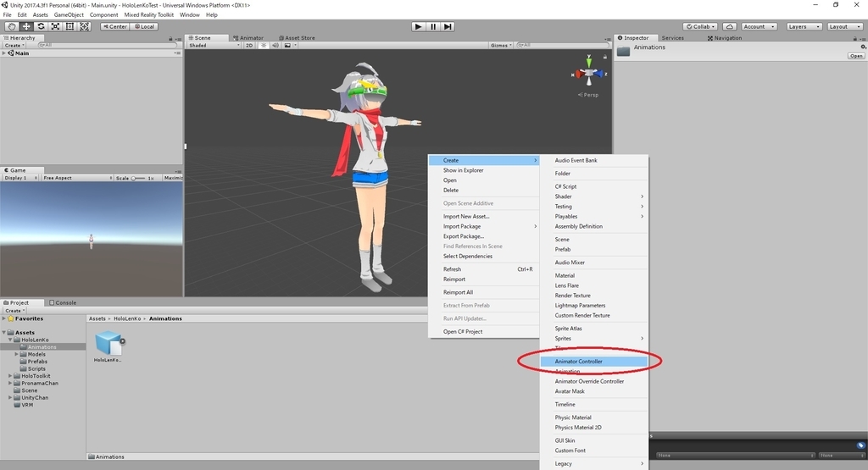This screenshot has width=868, height=470.
Task: Click the cloud services icon
Action: point(730,26)
